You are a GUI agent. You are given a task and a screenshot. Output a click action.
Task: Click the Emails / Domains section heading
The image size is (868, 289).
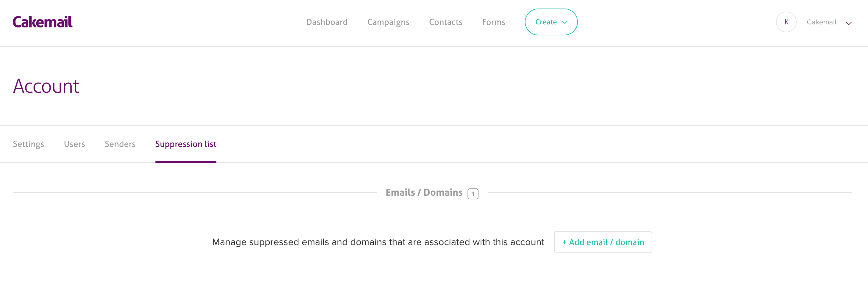pos(424,193)
